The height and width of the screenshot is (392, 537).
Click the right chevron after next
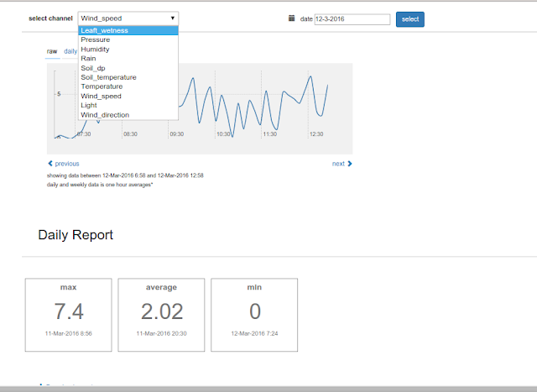pyautogui.click(x=350, y=164)
